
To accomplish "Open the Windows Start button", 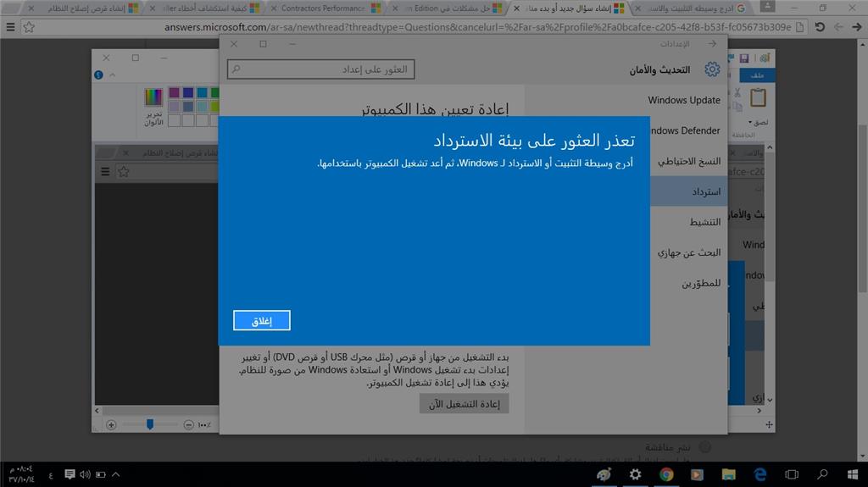I will (x=853, y=474).
